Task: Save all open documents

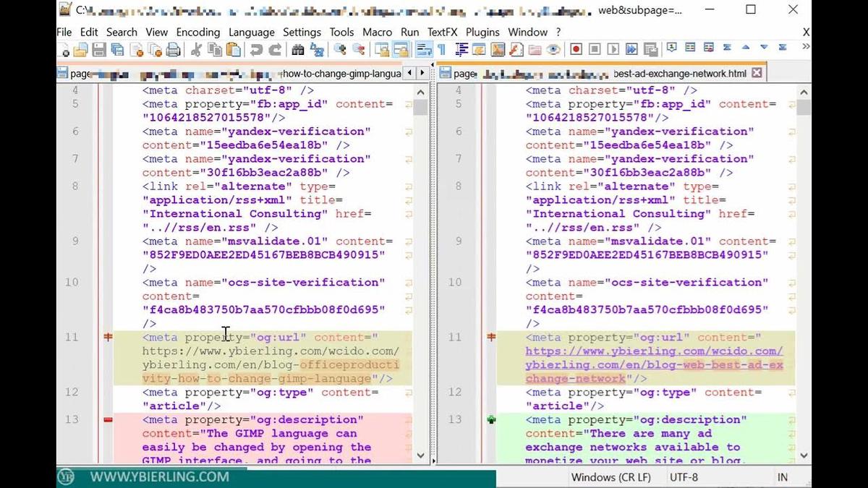Action: [118, 48]
